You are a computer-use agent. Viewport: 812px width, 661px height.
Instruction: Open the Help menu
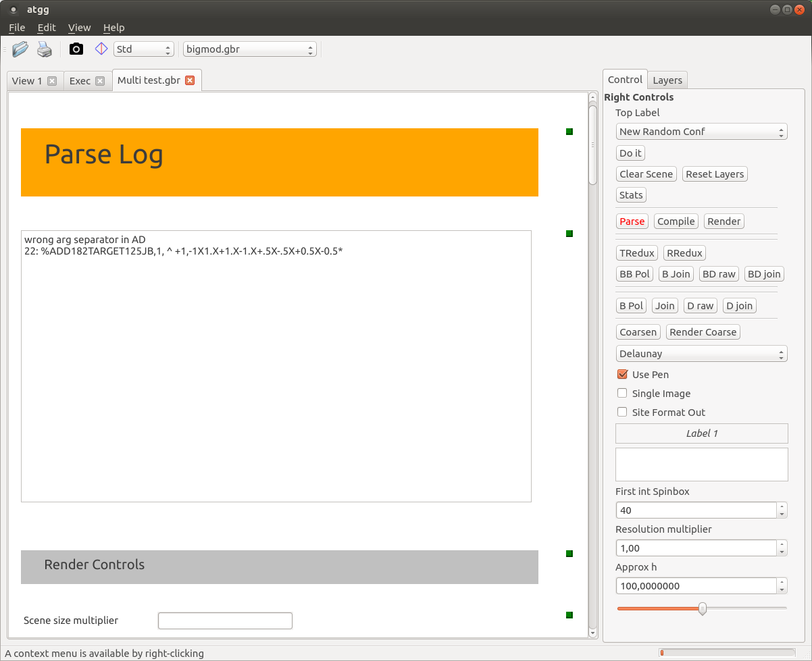pyautogui.click(x=114, y=28)
